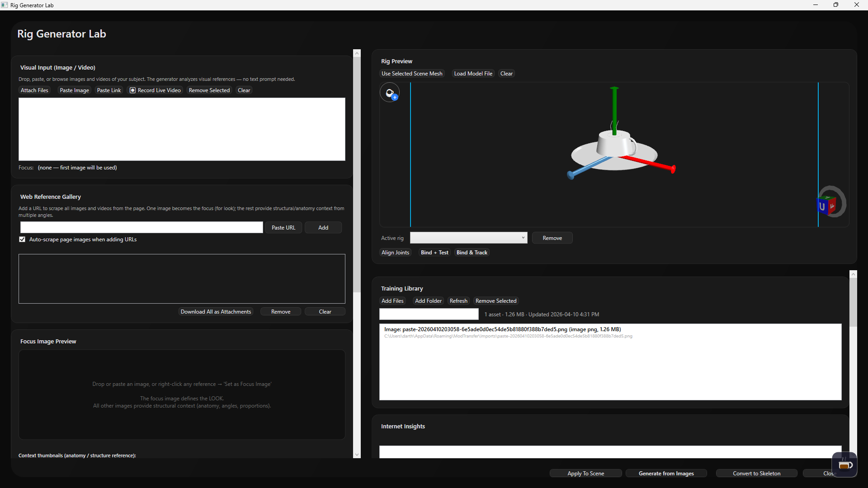Click the view orientation cube gizmo

point(827,206)
